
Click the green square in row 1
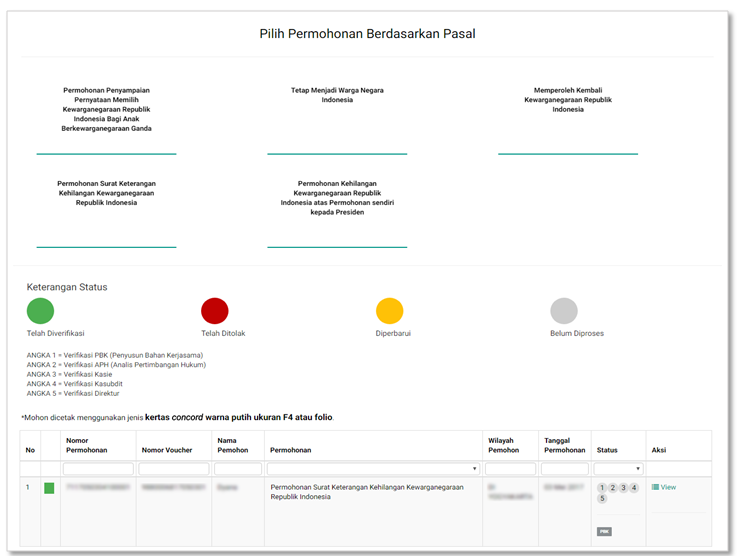[x=50, y=487]
